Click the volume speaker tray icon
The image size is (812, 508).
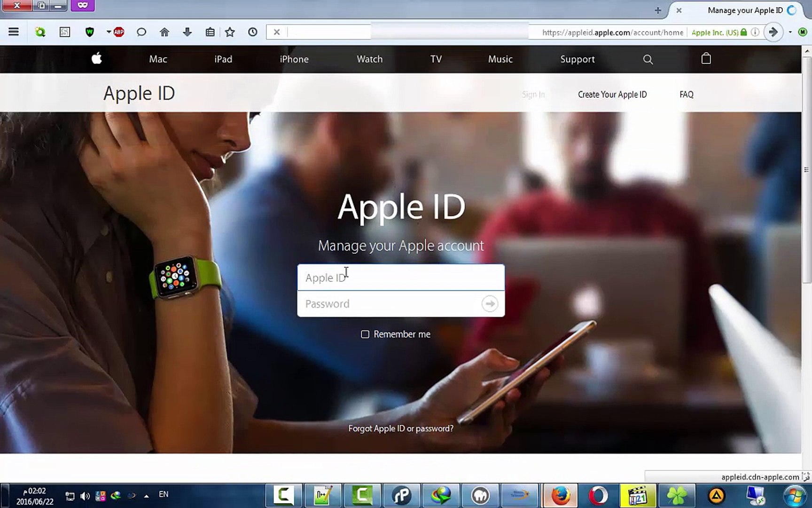[85, 496]
